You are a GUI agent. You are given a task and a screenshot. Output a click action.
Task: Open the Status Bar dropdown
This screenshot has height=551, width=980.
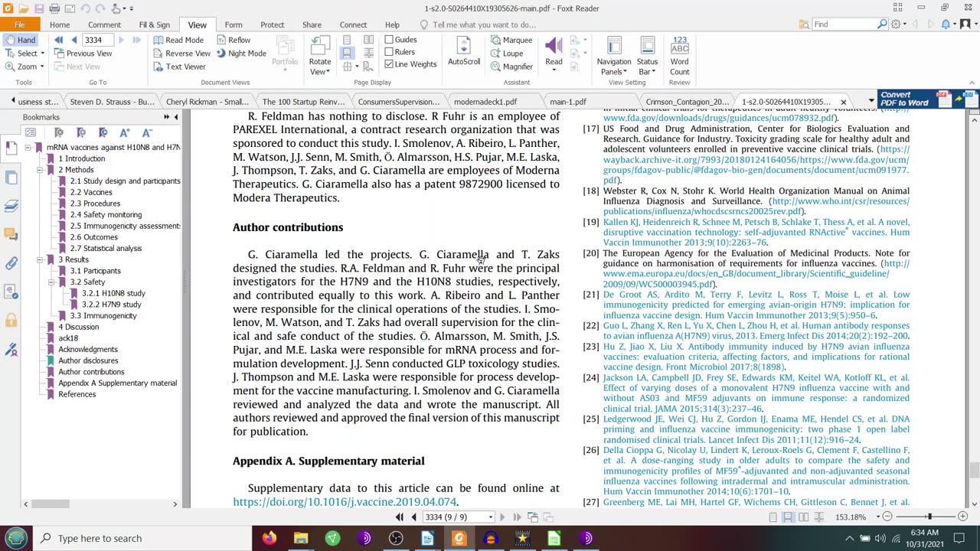click(x=647, y=55)
